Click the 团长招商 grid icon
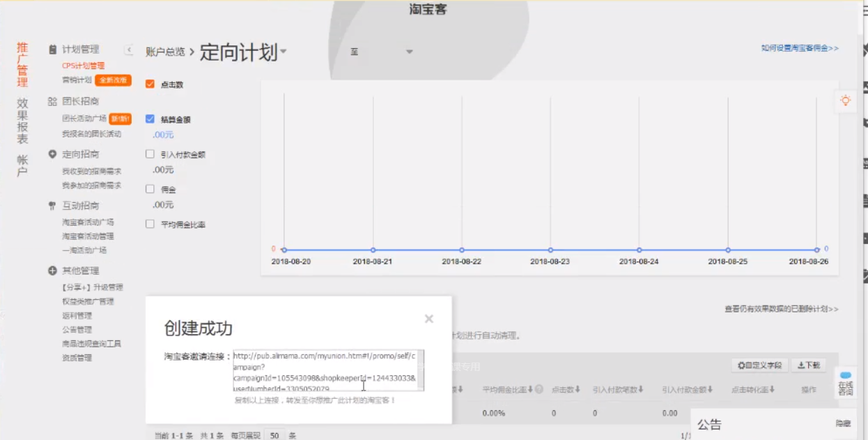The height and width of the screenshot is (440, 868). 52,102
